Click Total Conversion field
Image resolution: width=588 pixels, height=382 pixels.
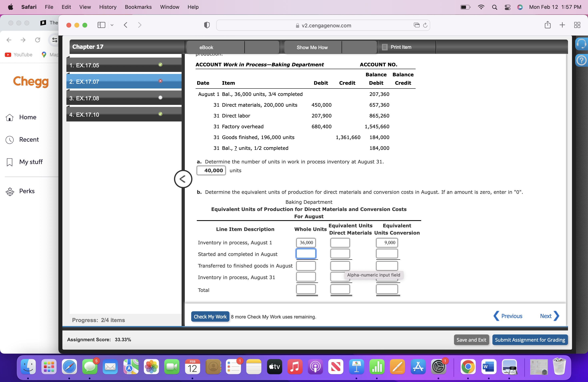387,289
